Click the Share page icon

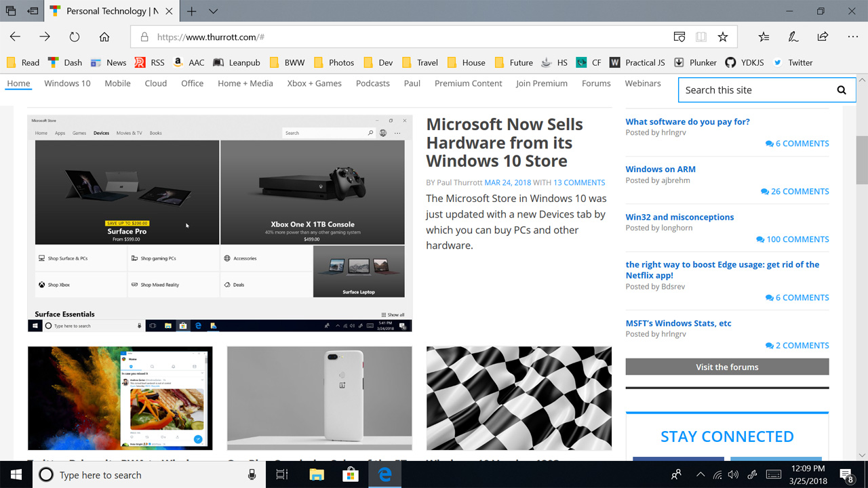click(823, 37)
